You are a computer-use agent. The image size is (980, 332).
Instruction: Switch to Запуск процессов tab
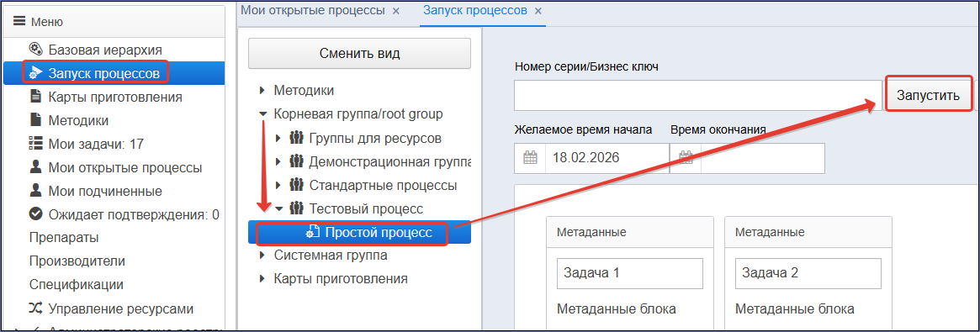click(x=475, y=11)
